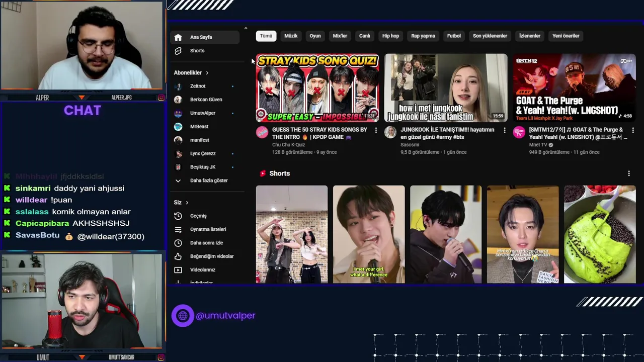The width and height of the screenshot is (644, 362).
Task: Open Ana Sayfa home icon
Action: tap(178, 37)
